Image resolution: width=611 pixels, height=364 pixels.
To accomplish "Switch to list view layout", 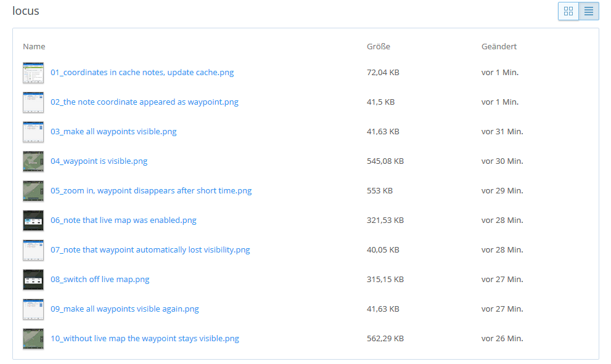I will click(x=589, y=11).
